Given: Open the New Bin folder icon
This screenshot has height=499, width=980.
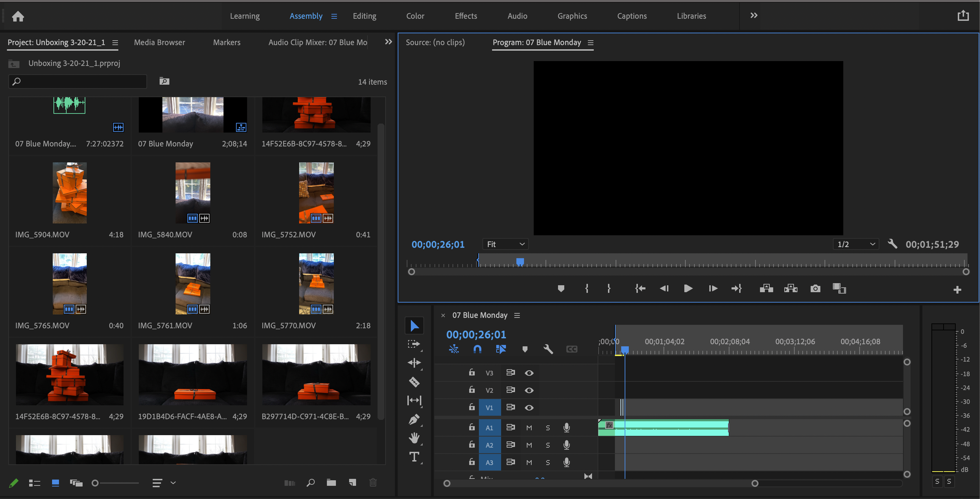Looking at the screenshot, I should coord(331,483).
